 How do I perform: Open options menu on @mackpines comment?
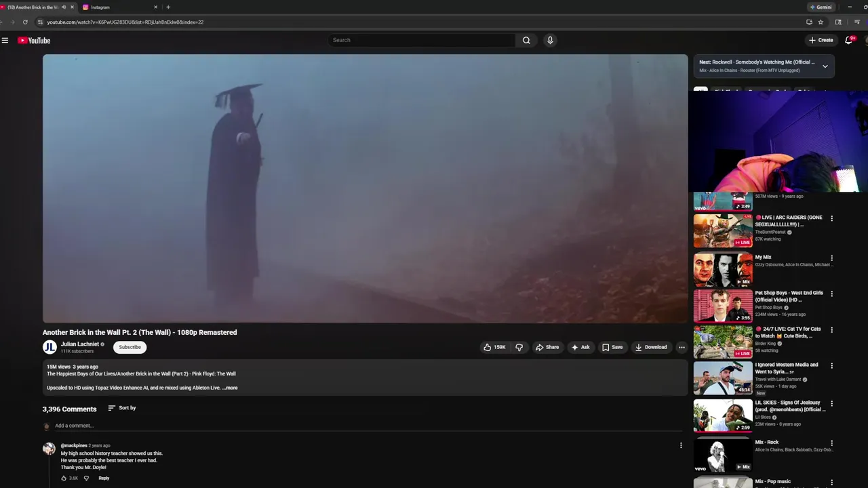(x=681, y=445)
